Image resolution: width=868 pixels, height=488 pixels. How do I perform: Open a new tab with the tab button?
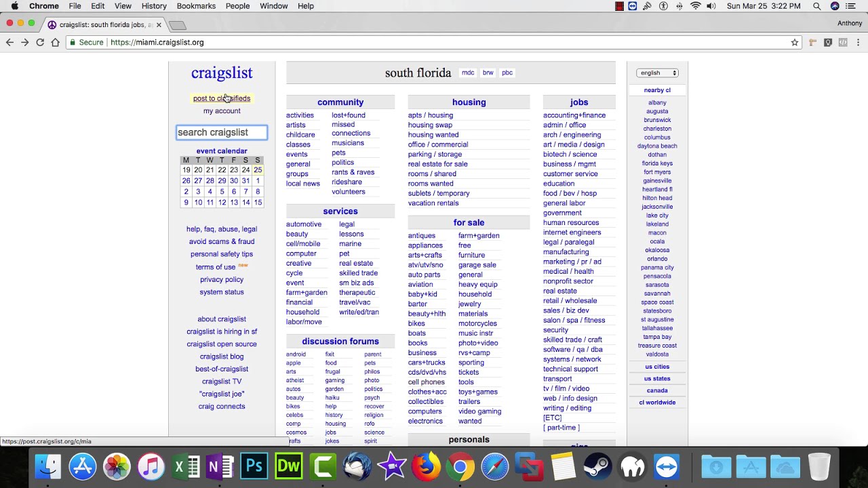click(178, 25)
